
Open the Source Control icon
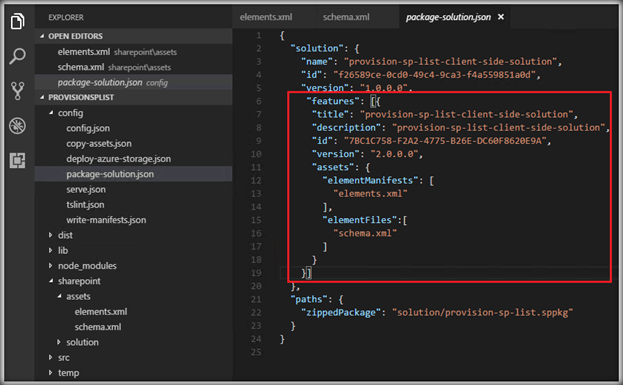[x=17, y=91]
